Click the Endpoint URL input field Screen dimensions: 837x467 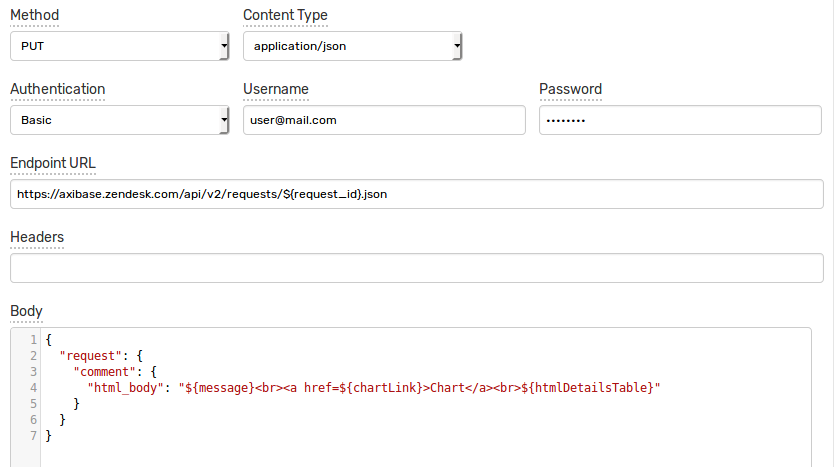click(x=417, y=194)
